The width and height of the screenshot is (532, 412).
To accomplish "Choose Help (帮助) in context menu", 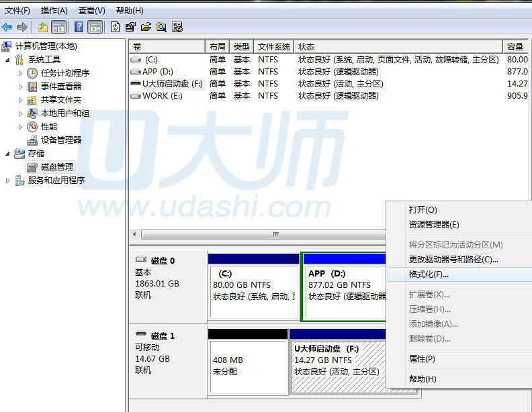I will click(x=459, y=379).
